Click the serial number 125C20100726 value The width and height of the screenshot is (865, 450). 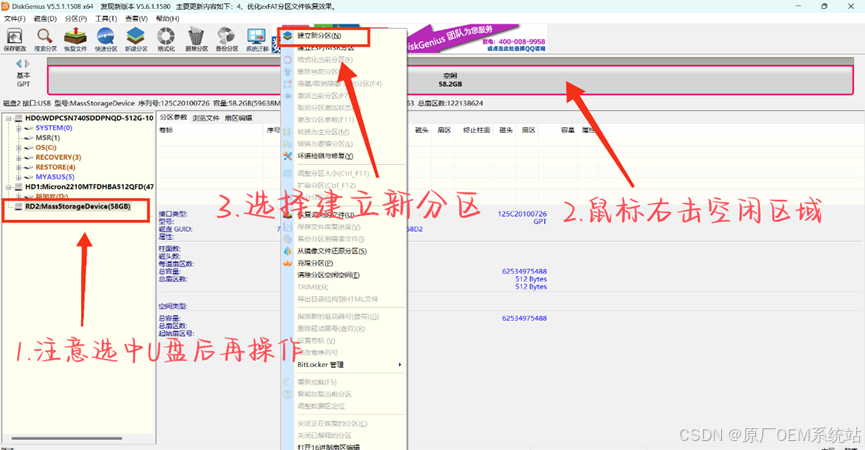(522, 214)
